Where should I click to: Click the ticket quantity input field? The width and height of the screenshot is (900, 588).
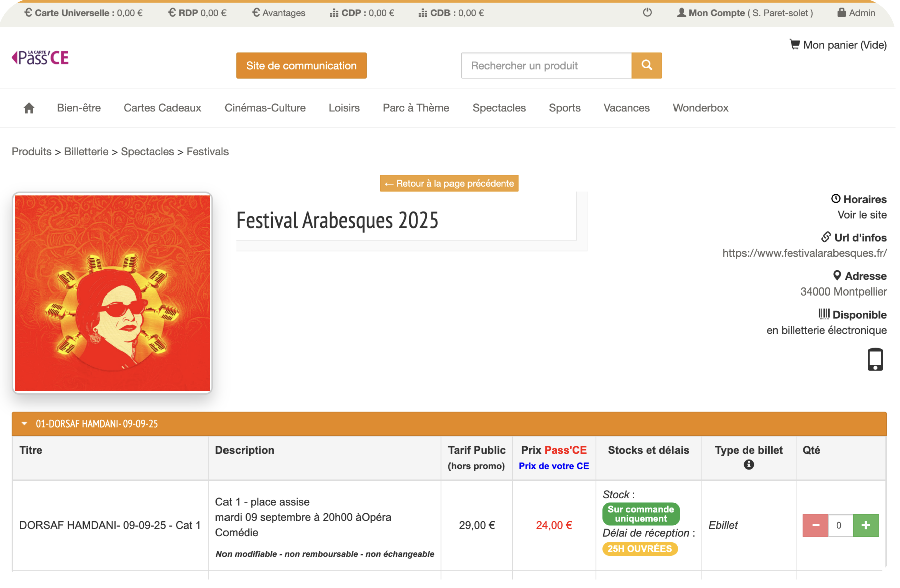(840, 525)
